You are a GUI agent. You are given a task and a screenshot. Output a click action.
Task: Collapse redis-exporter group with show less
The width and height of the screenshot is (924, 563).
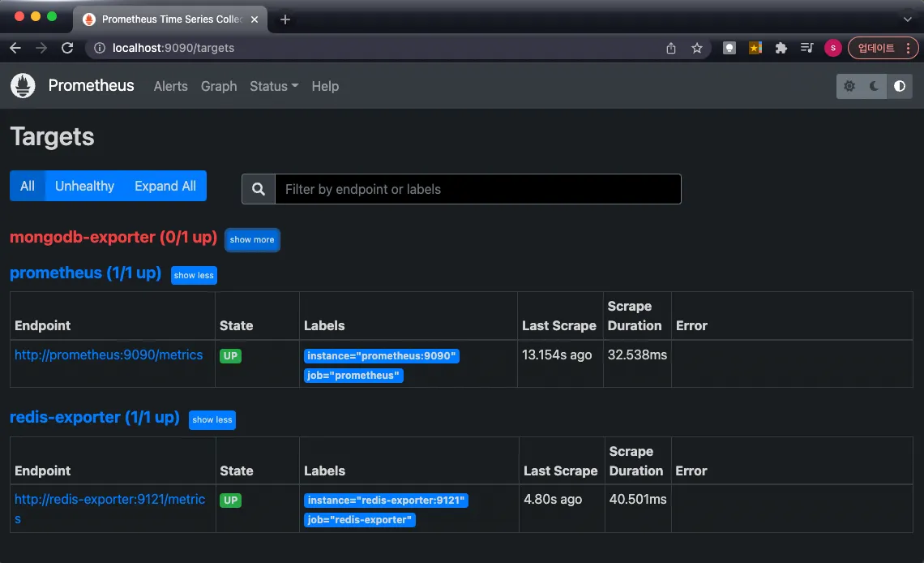pos(212,419)
